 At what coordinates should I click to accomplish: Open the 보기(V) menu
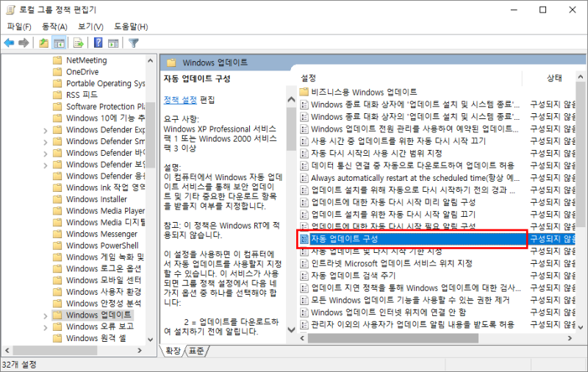(90, 26)
